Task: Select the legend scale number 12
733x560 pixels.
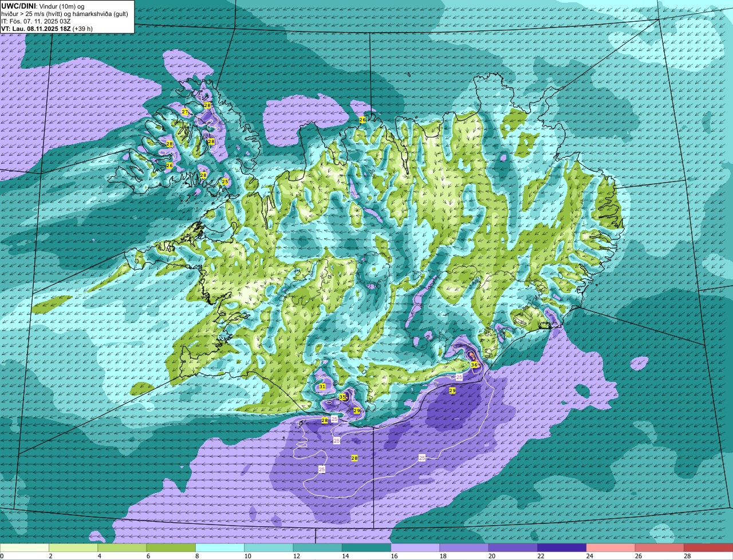Action: (295, 556)
